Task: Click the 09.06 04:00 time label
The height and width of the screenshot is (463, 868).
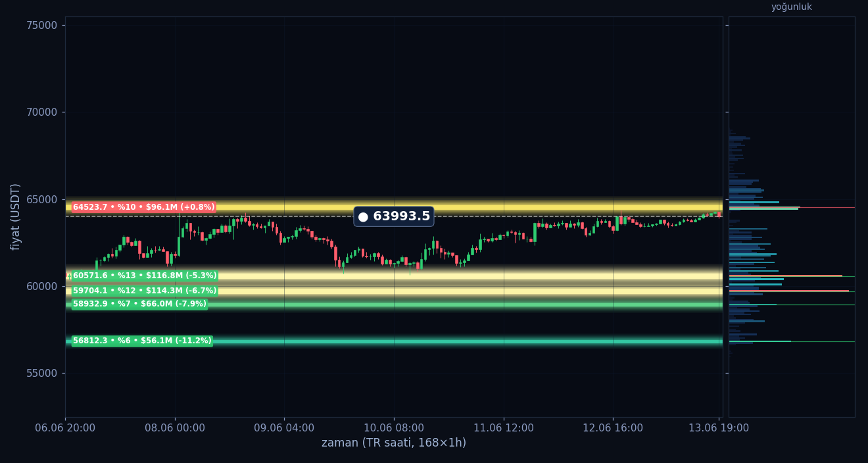Action: (x=284, y=427)
